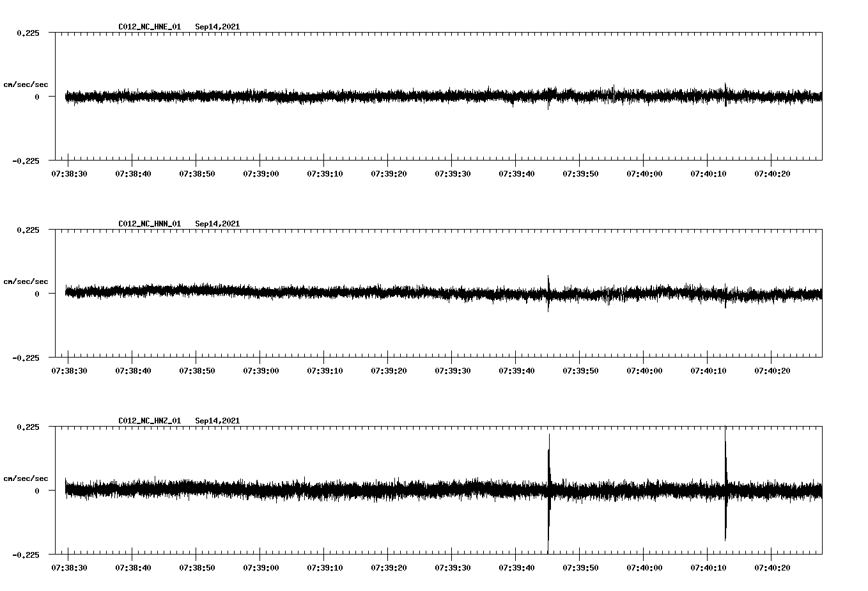Screen dimensions: 868x591
Task: Select the Sep14,2021 date on HNZ plot
Action: coord(217,421)
